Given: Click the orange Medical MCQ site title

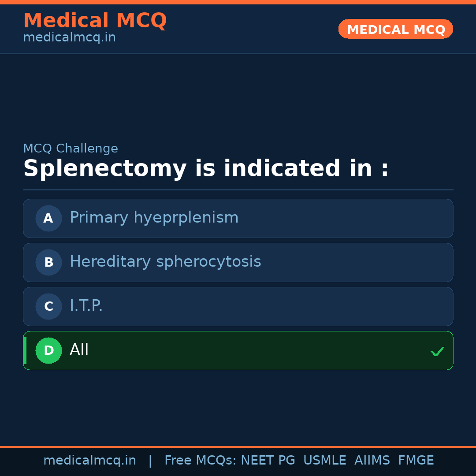Looking at the screenshot, I should (x=95, y=21).
